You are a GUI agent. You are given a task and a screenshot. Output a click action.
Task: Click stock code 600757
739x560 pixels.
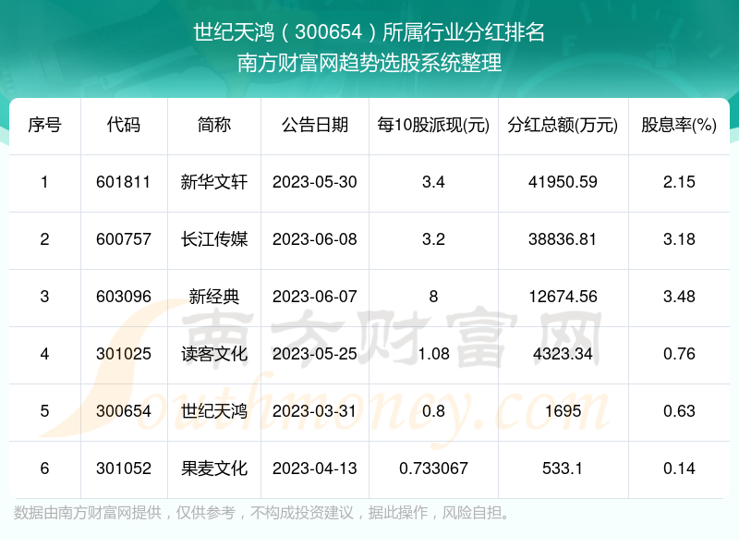(123, 239)
